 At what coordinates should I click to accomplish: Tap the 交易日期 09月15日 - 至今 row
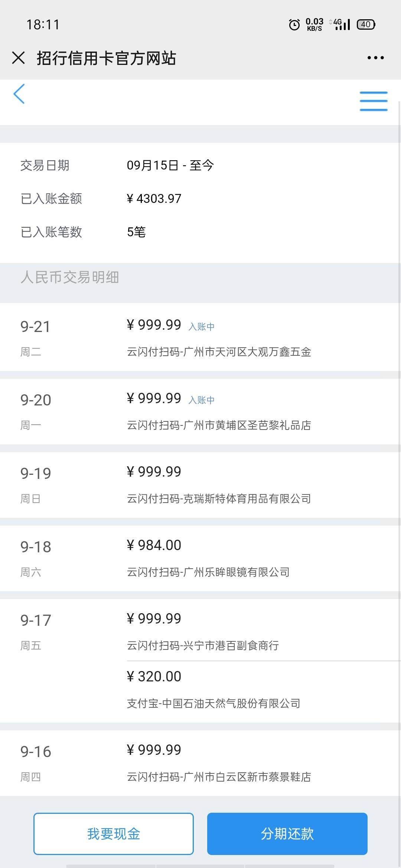click(200, 165)
